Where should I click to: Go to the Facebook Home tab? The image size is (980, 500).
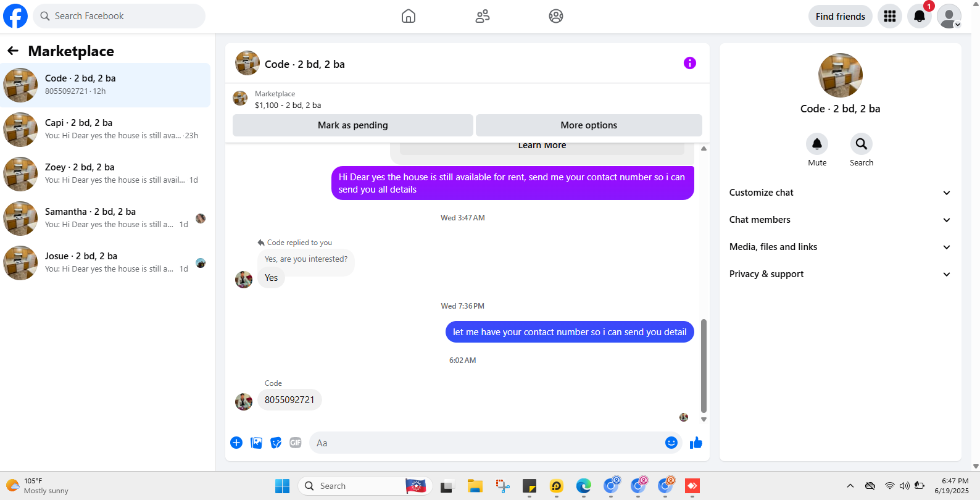(409, 16)
